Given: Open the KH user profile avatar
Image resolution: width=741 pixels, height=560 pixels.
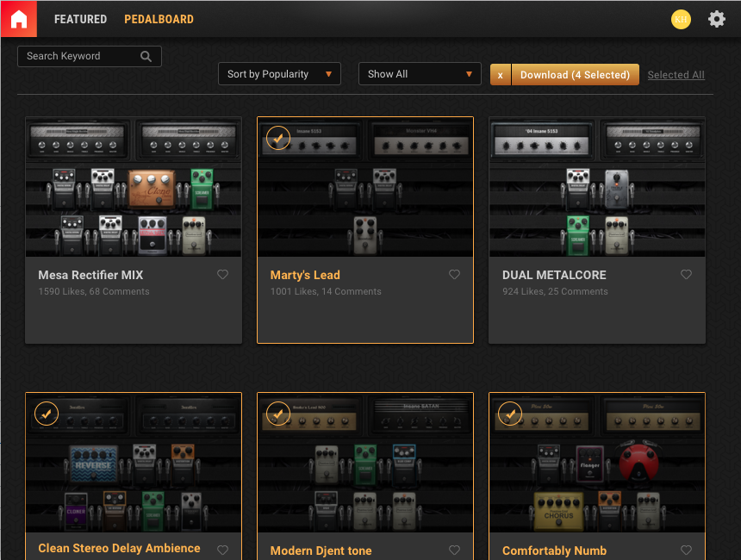Looking at the screenshot, I should pyautogui.click(x=681, y=19).
